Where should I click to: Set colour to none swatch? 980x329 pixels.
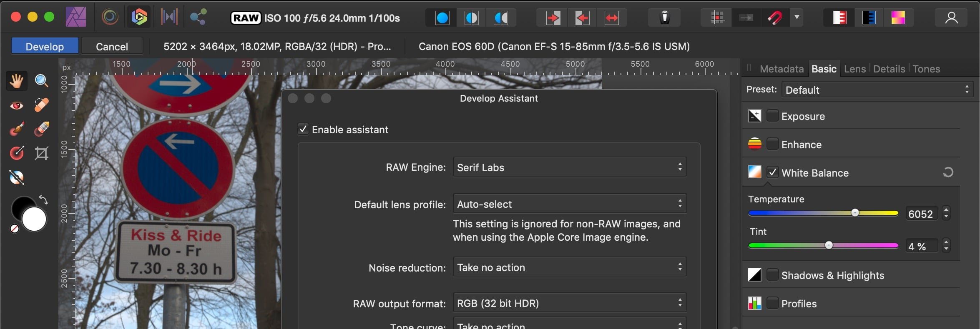14,229
